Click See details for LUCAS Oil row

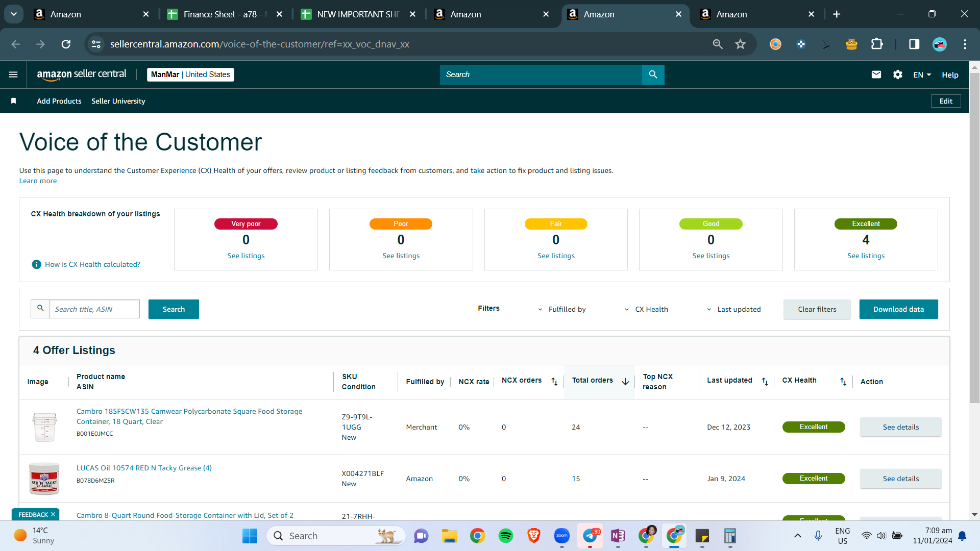tap(901, 479)
